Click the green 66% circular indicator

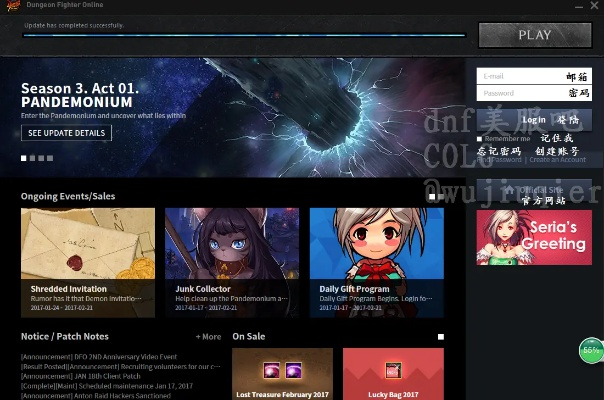pos(591,351)
